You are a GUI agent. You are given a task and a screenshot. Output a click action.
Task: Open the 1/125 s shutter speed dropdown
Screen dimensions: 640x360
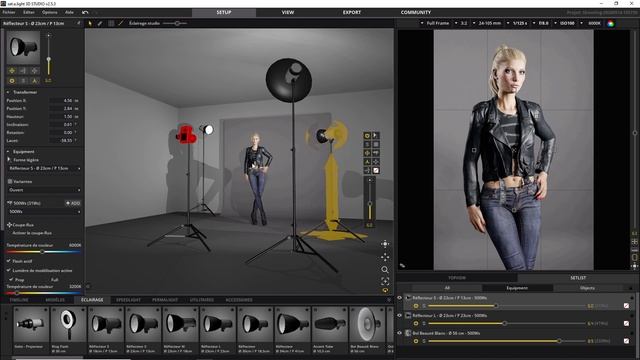(x=518, y=23)
